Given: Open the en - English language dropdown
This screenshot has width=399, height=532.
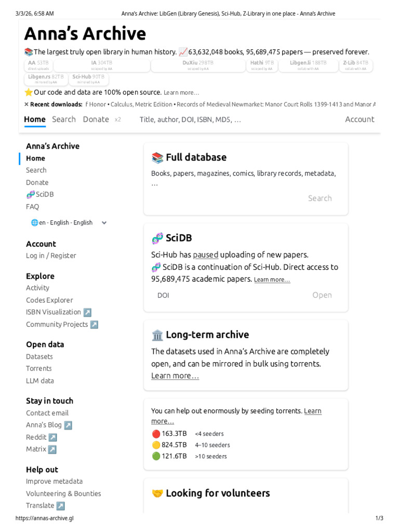Looking at the screenshot, I should tap(69, 223).
